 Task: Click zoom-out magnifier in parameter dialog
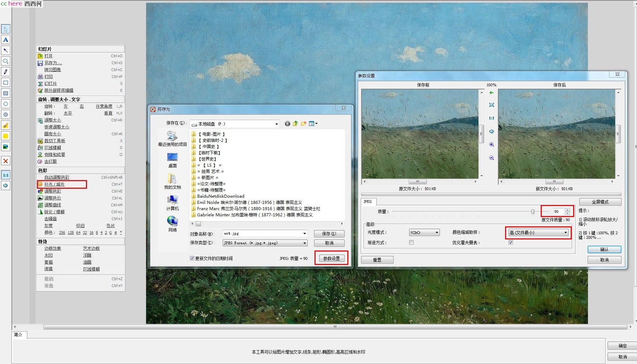(x=492, y=158)
